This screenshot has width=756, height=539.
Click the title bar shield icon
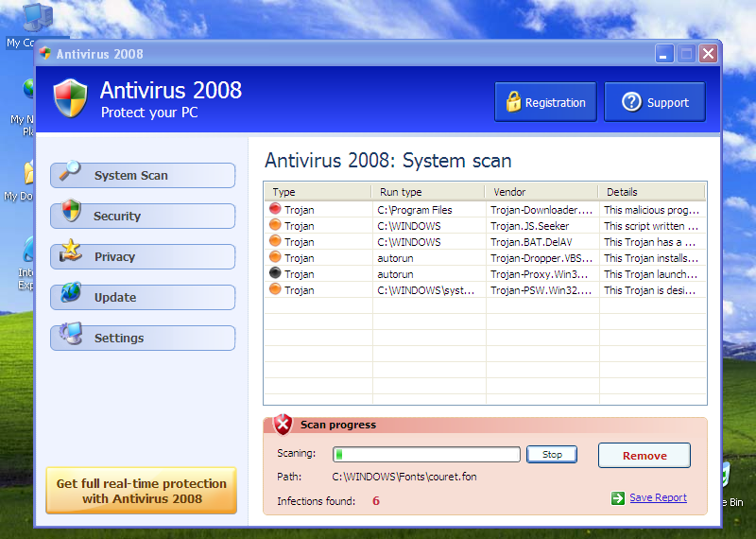pyautogui.click(x=45, y=53)
